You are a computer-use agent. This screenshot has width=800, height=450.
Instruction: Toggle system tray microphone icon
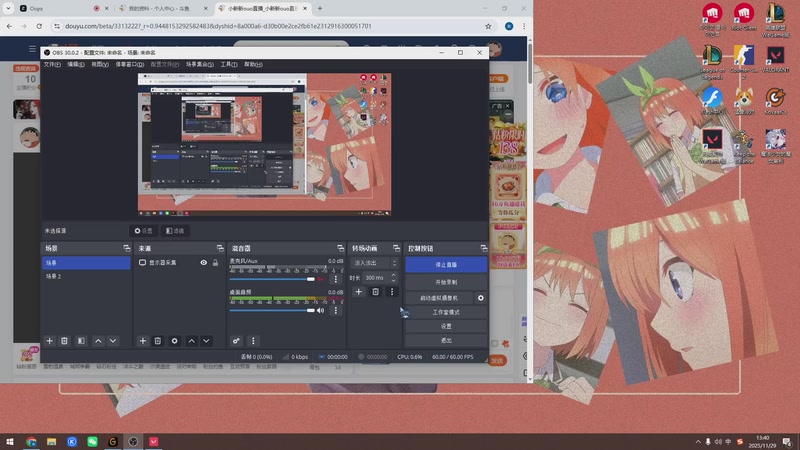[708, 441]
